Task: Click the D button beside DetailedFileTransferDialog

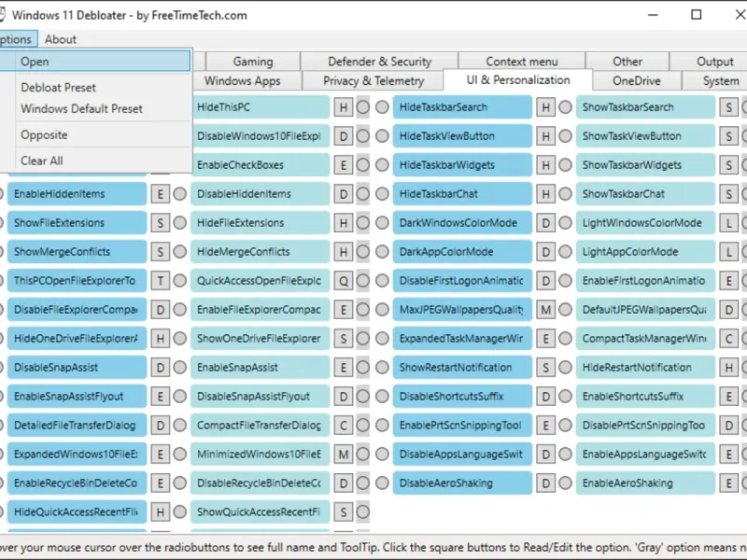Action: click(160, 426)
